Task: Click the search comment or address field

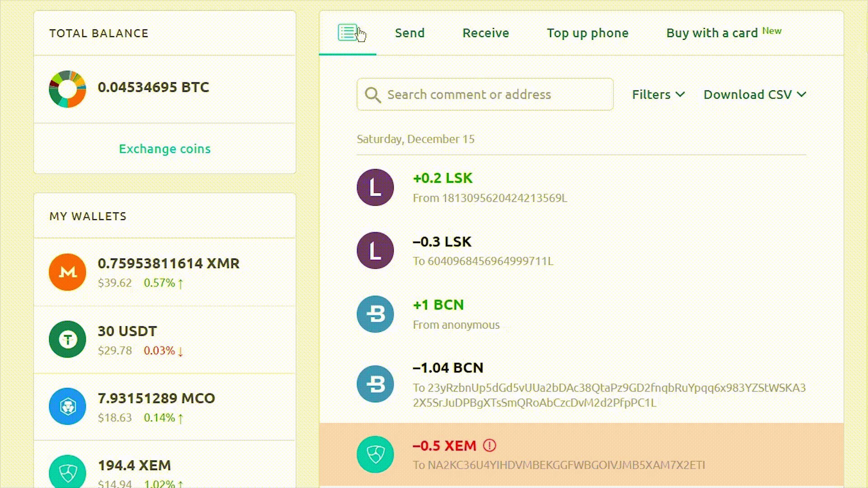Action: coord(485,94)
